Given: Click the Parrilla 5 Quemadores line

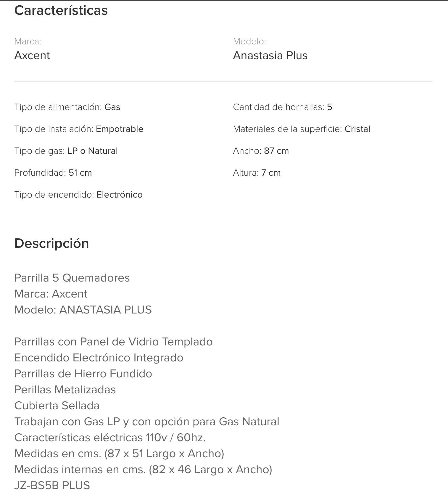Looking at the screenshot, I should (72, 278).
